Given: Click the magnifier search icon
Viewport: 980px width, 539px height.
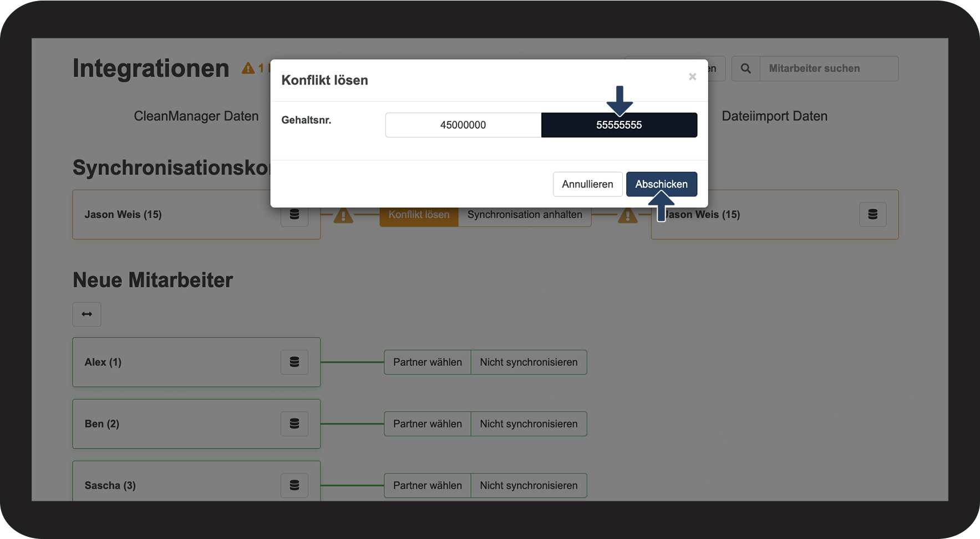Looking at the screenshot, I should [746, 69].
